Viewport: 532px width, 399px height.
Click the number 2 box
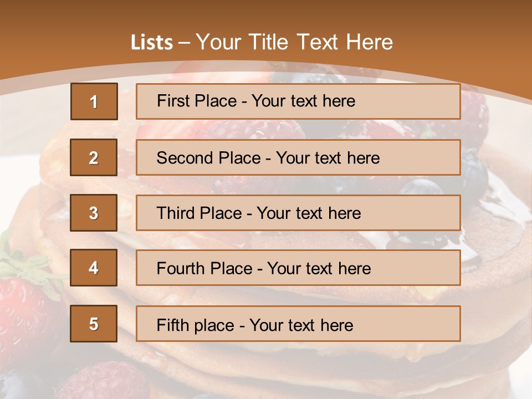pyautogui.click(x=94, y=157)
